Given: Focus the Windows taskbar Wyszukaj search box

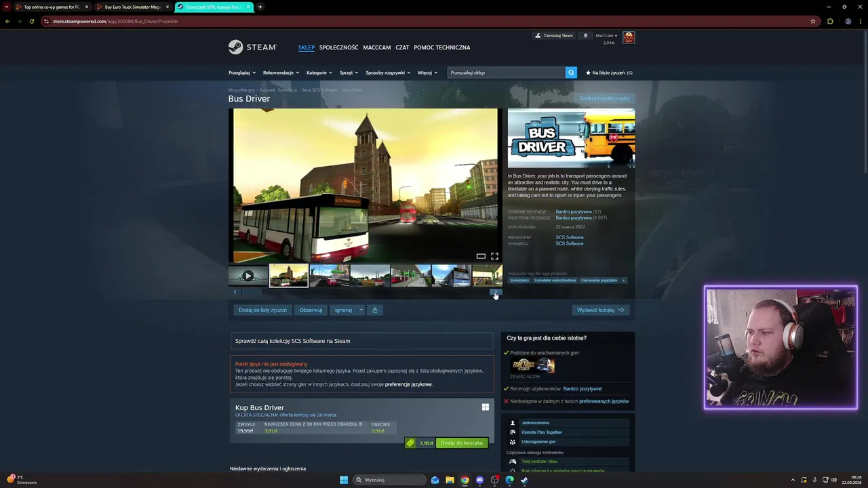Looking at the screenshot, I should point(389,480).
